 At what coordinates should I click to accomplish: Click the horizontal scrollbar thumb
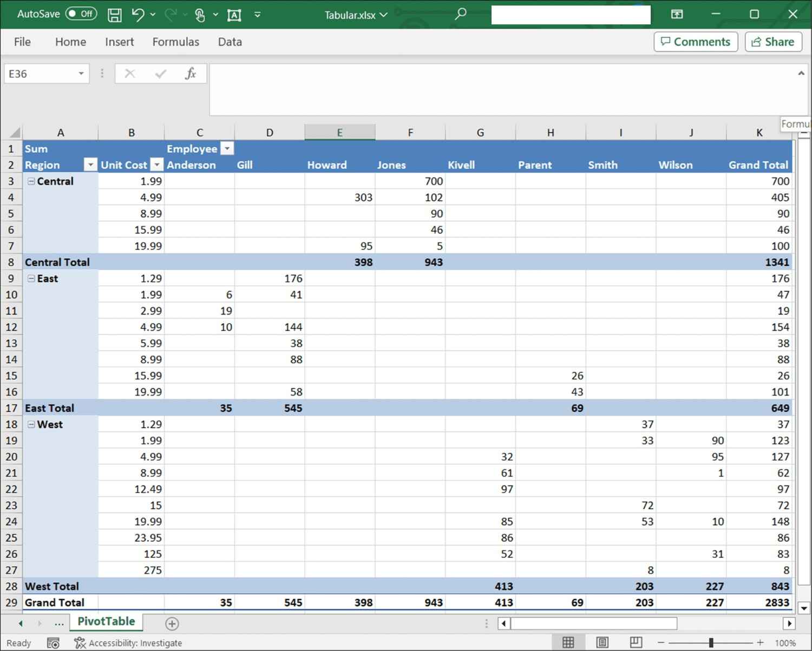pos(594,623)
